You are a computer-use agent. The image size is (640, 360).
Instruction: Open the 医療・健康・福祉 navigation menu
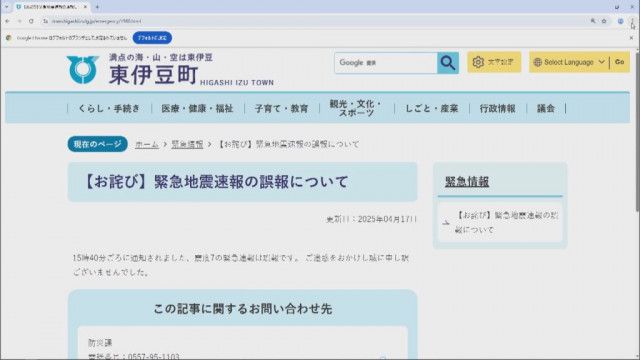[198, 108]
